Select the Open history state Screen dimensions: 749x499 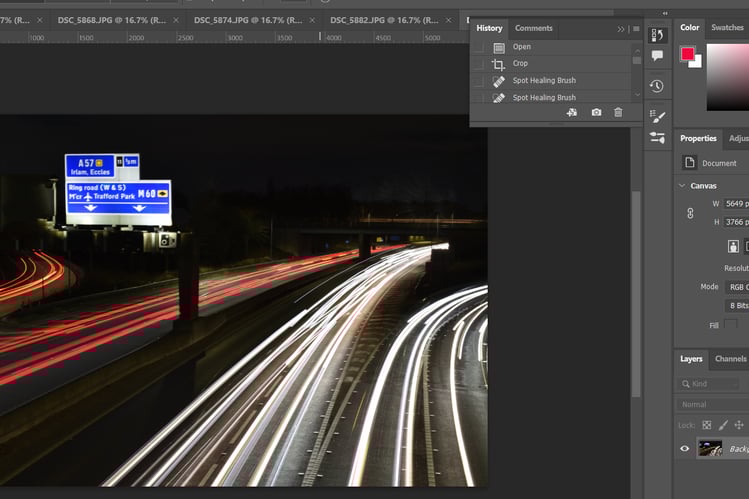[558, 47]
